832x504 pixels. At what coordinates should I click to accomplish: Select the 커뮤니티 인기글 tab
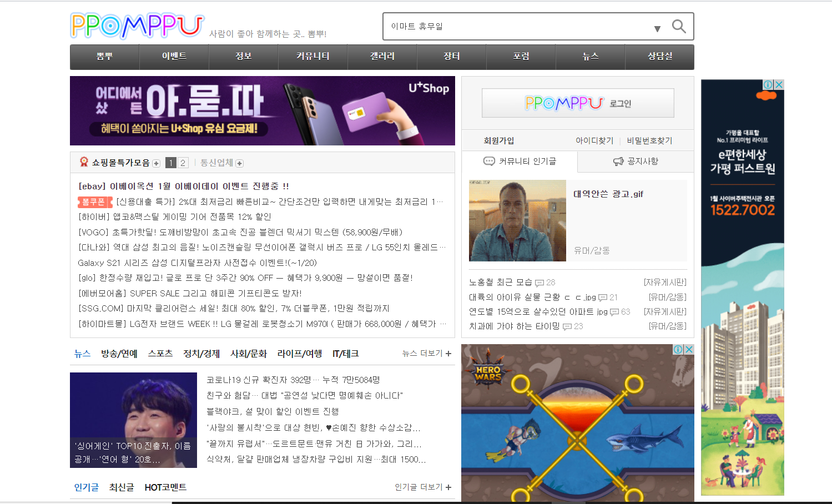coord(520,162)
